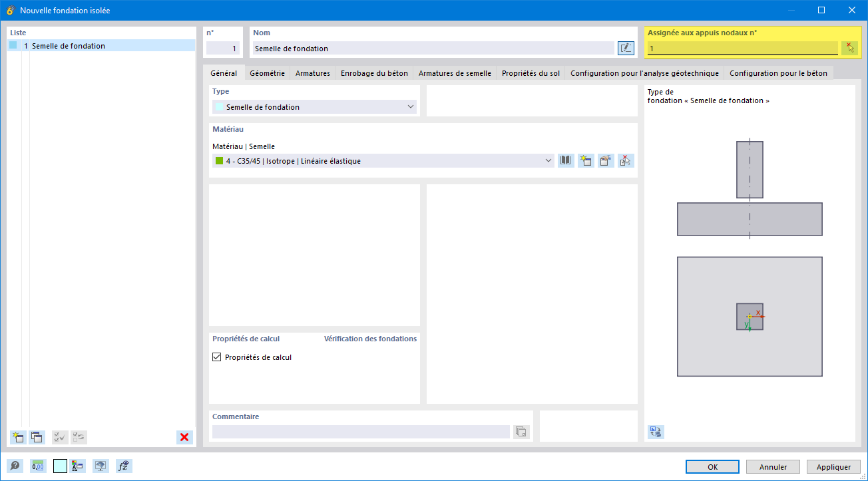
Task: Click the list item's blue color square
Action: (x=13, y=46)
